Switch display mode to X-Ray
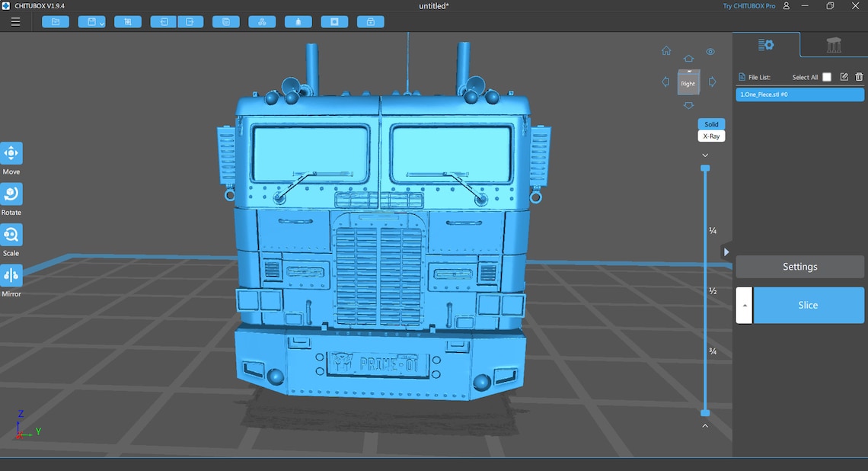868x471 pixels. [710, 136]
